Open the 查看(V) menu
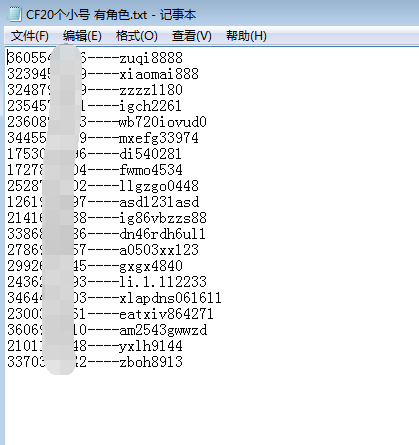This screenshot has height=445, width=419. pyautogui.click(x=192, y=36)
